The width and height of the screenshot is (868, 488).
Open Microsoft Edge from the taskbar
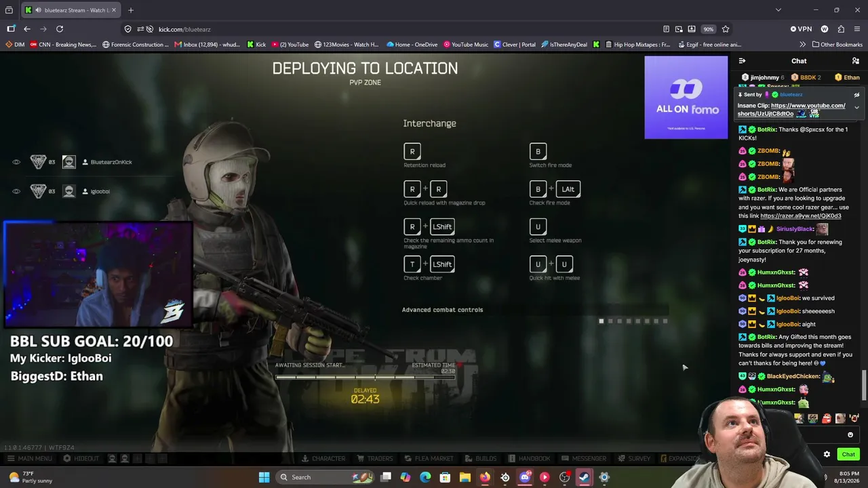(425, 477)
